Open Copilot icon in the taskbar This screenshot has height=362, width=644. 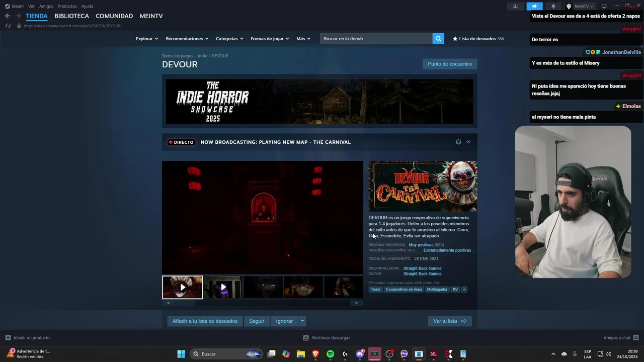pyautogui.click(x=286, y=354)
